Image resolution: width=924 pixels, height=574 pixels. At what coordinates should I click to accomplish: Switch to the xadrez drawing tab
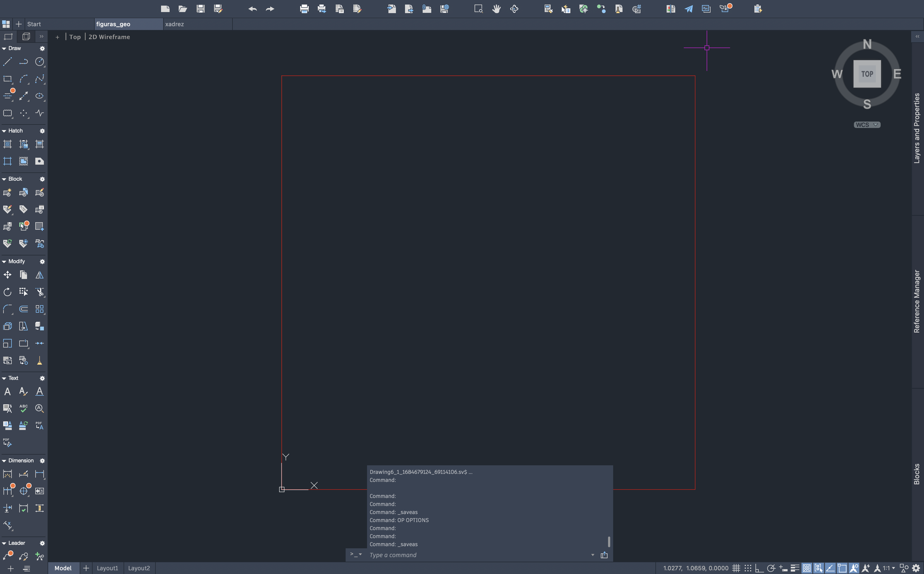[174, 24]
